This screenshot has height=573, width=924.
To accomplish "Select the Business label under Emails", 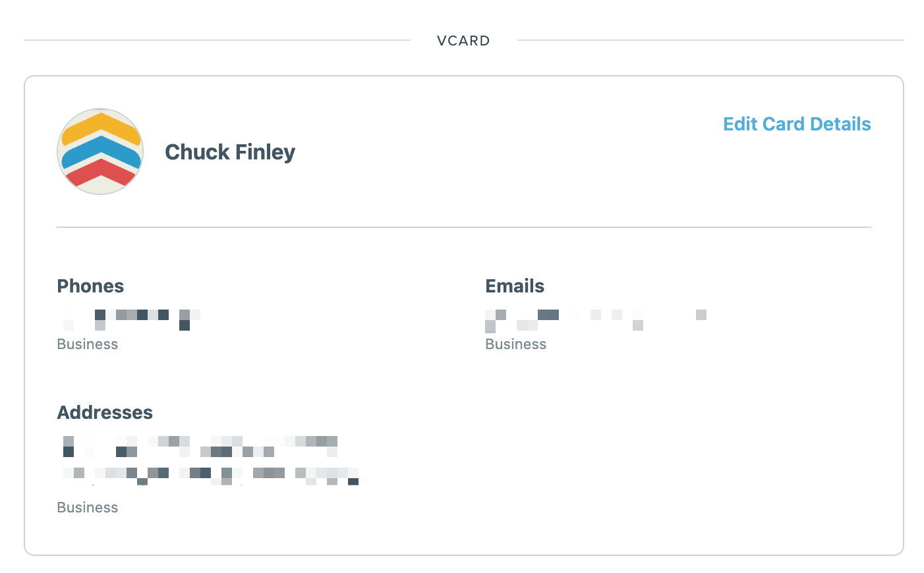I will coord(516,344).
